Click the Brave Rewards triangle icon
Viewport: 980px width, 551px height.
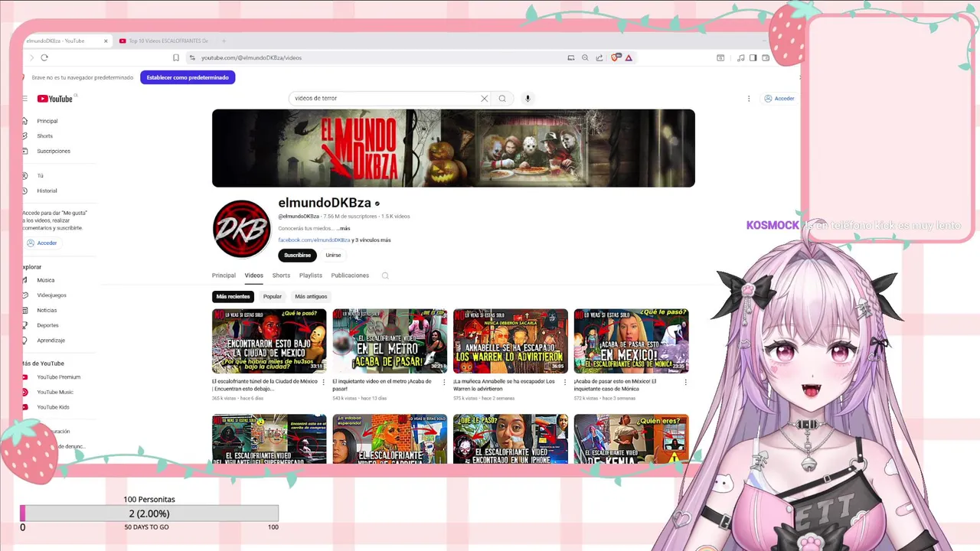click(629, 57)
